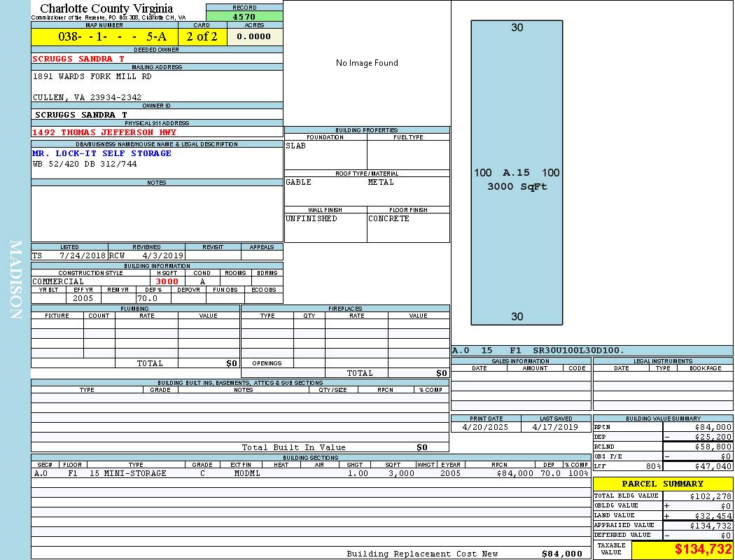The height and width of the screenshot is (560, 735).
Task: Click the print date 4/20/2025 field
Action: click(486, 426)
